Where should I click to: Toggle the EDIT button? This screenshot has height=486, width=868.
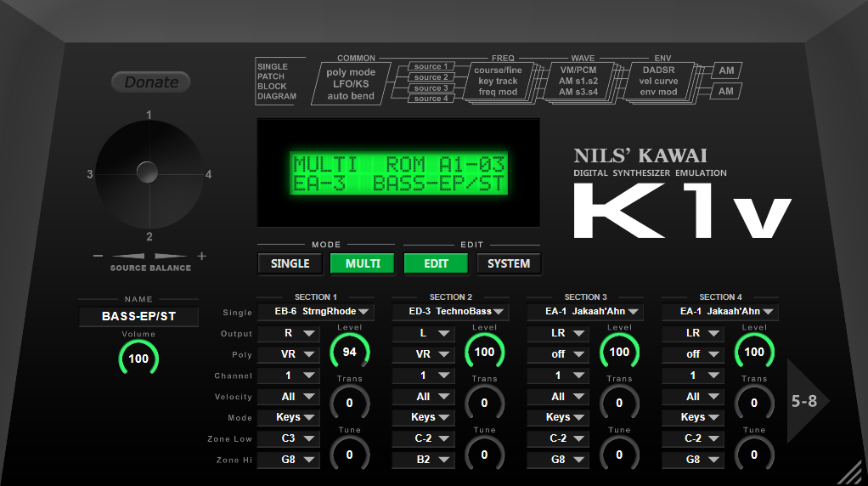(436, 263)
